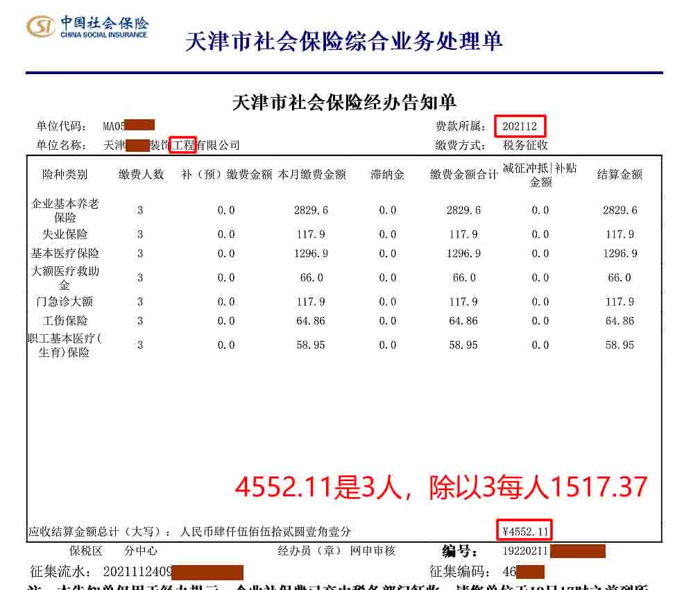This screenshot has width=700, height=590.
Task: Click the 经办员(章) label
Action: 310,550
